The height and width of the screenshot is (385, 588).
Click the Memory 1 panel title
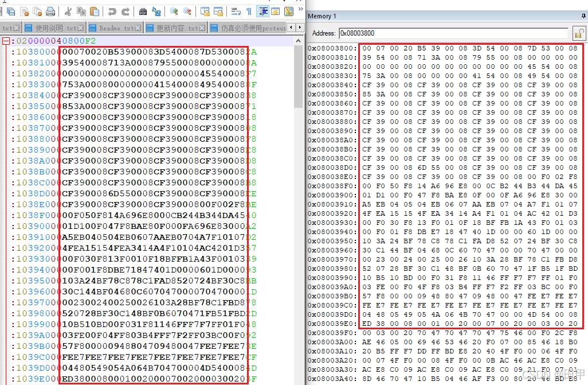click(322, 16)
